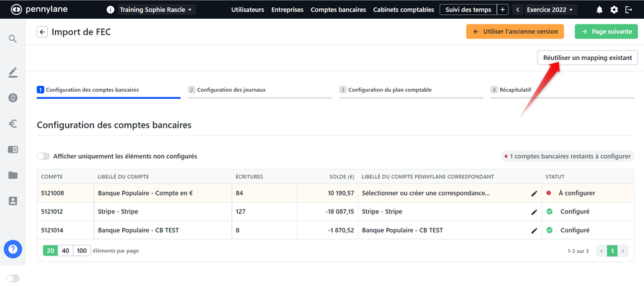Open 'Sélectionner ou créer une correspondance' selector
This screenshot has height=291, width=644.
425,193
